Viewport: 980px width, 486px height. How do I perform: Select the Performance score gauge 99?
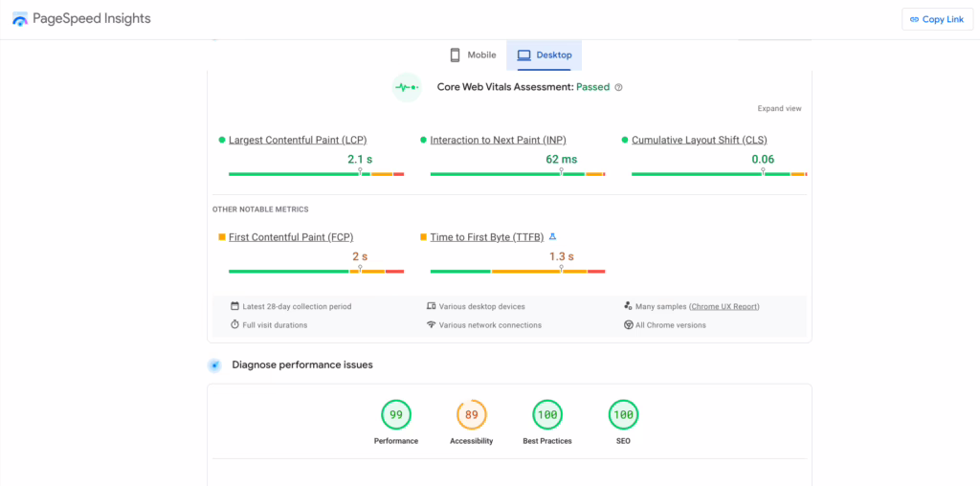[396, 415]
